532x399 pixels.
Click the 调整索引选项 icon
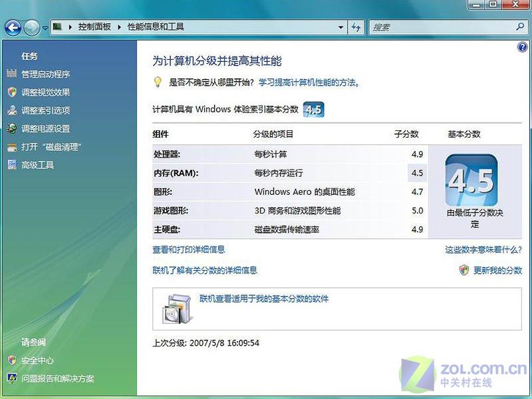pos(12,110)
